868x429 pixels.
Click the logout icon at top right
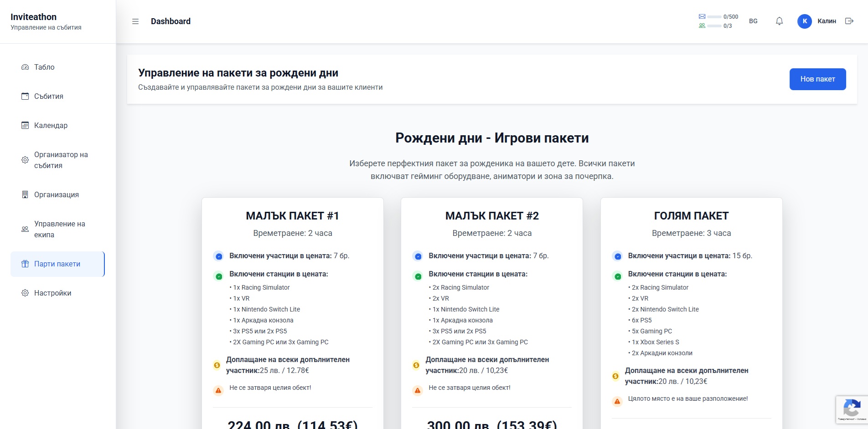pyautogui.click(x=849, y=21)
